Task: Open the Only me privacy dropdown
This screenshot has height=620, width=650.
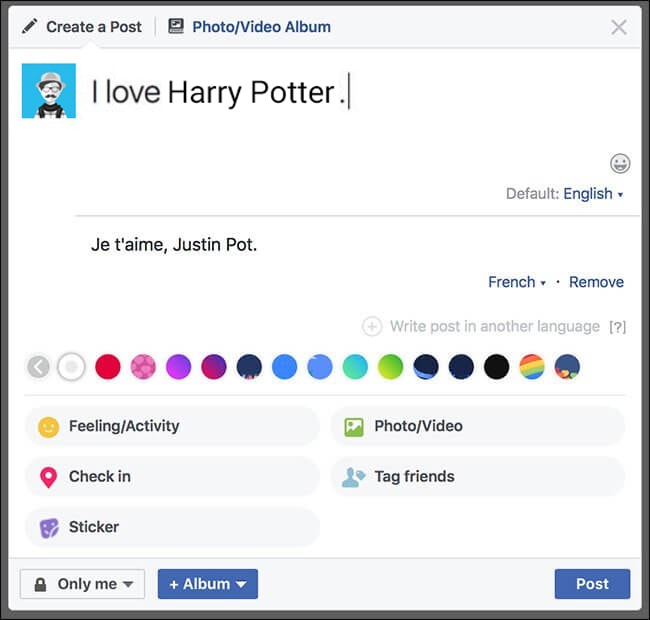Action: point(82,584)
